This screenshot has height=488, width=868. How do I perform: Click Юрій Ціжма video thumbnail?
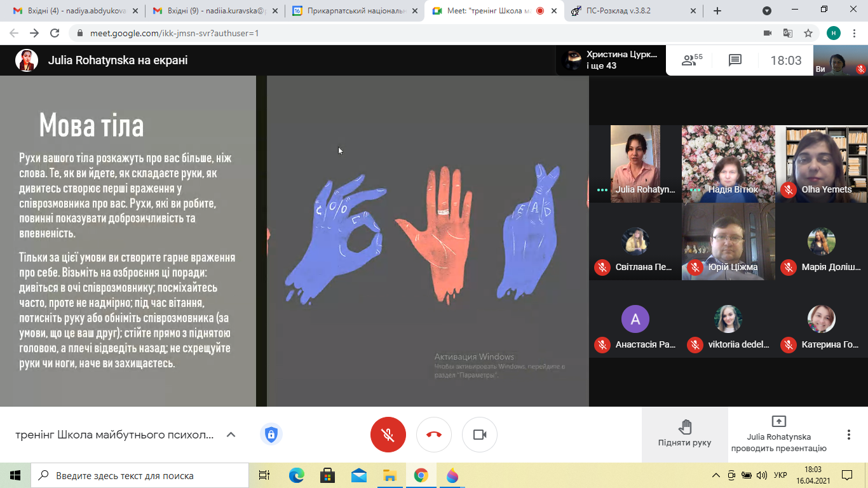[x=728, y=241]
